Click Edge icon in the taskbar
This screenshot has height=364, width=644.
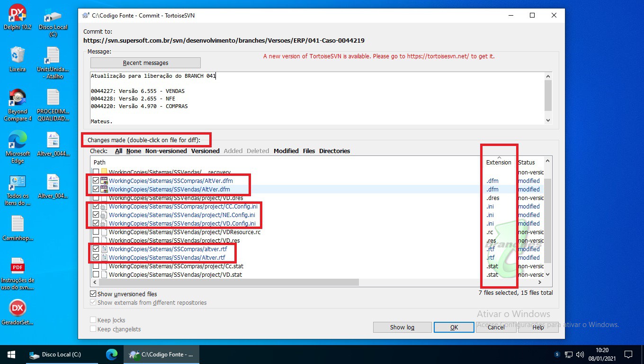112,355
